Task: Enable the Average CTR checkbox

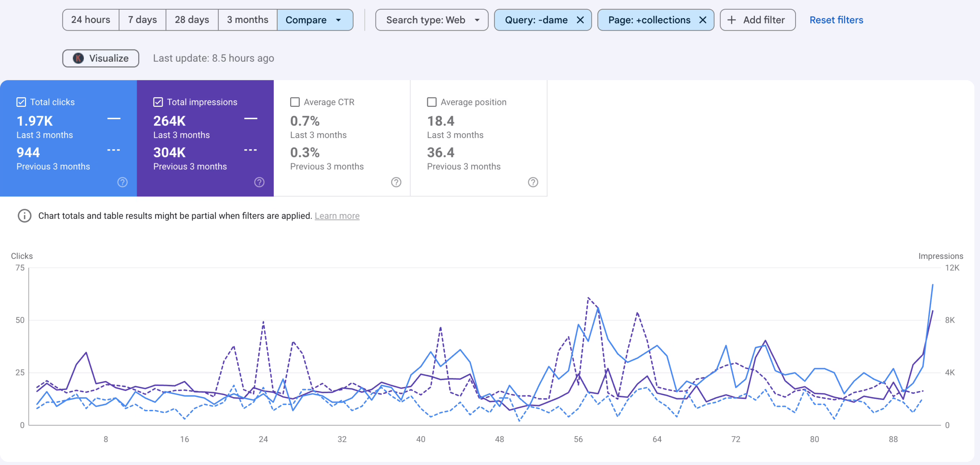Action: pos(295,102)
